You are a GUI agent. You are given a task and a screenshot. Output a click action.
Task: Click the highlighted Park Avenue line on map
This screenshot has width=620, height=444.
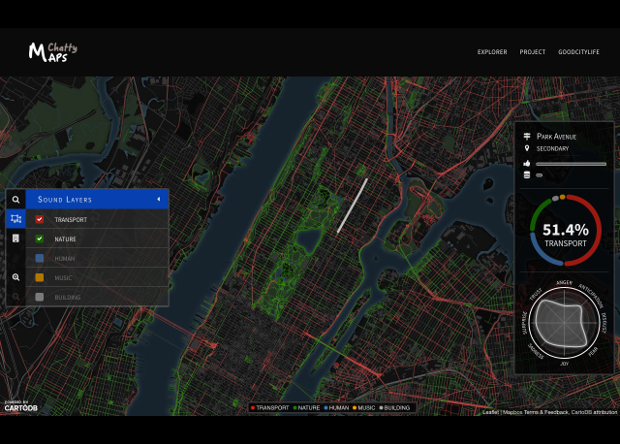click(x=352, y=206)
